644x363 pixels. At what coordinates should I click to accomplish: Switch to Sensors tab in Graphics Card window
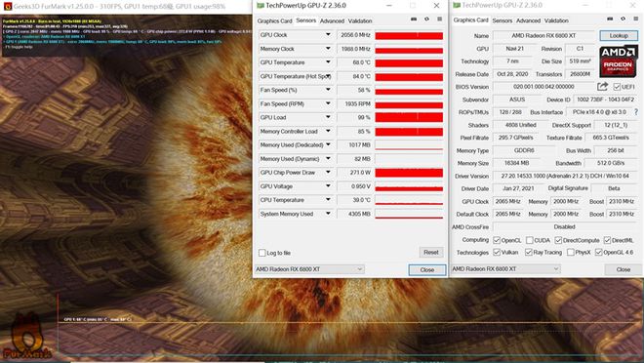[x=503, y=20]
